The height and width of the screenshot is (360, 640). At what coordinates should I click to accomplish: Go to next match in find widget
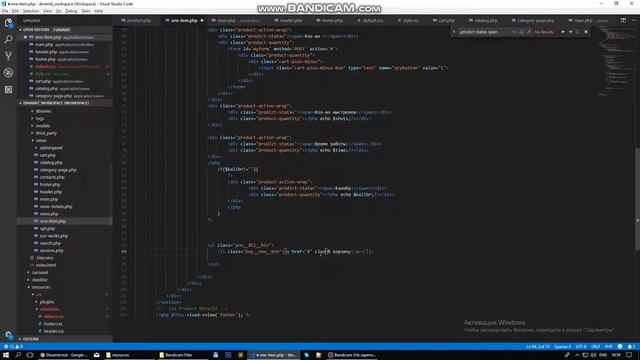pos(571,32)
